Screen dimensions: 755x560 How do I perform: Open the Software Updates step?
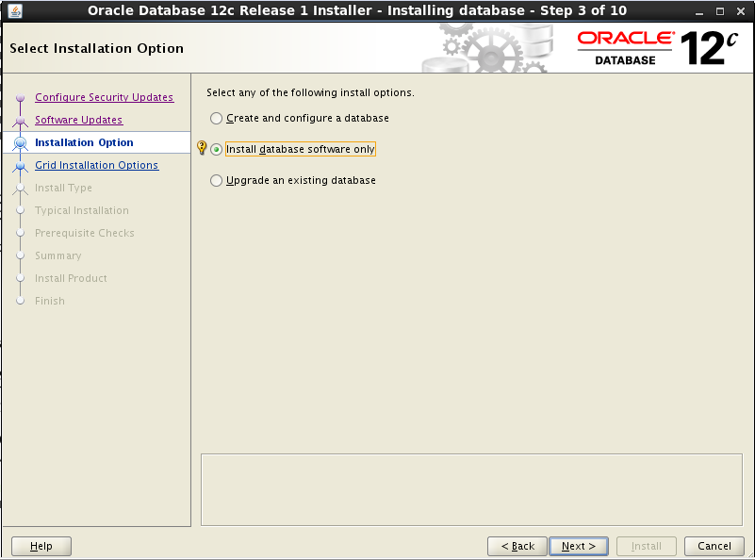[78, 120]
